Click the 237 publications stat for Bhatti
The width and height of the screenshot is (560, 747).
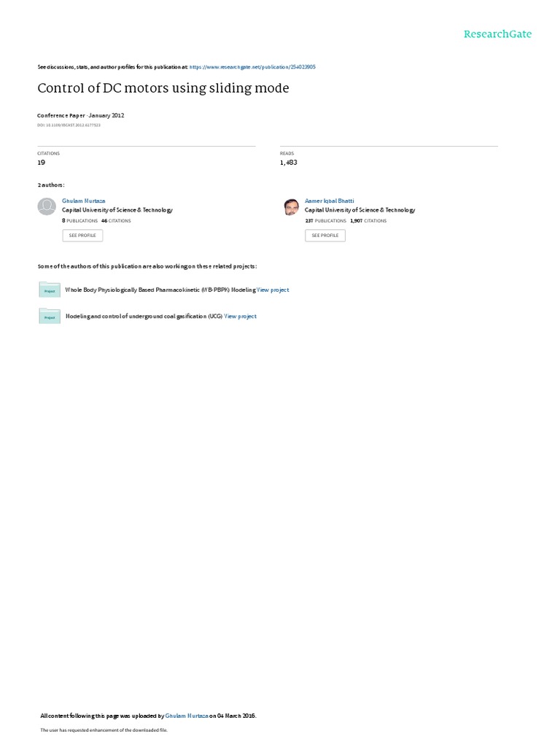click(x=326, y=221)
